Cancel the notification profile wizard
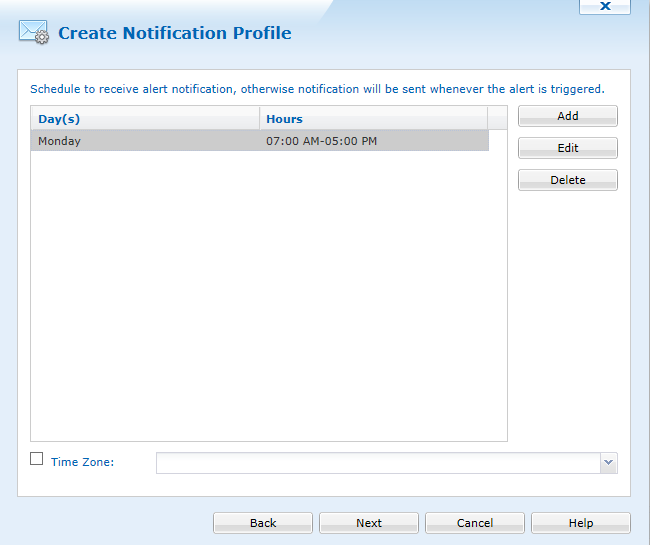The image size is (650, 545). tap(475, 523)
